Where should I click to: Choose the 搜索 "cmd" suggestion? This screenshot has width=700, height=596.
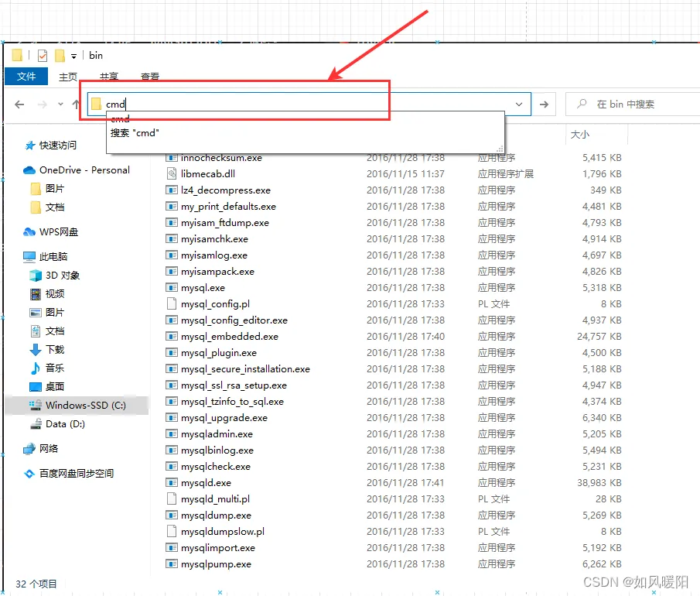135,133
